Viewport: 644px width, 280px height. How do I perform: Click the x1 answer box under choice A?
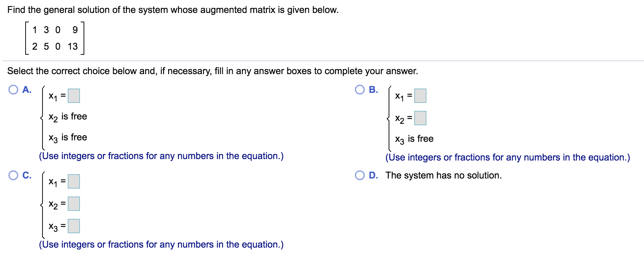point(73,96)
